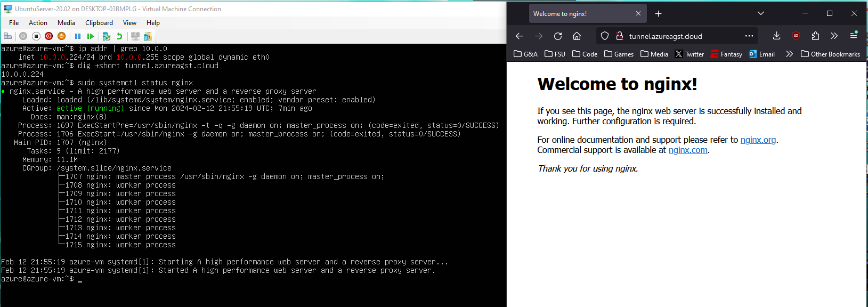The width and height of the screenshot is (868, 307).
Task: Minimize the browser window
Action: tap(805, 13)
